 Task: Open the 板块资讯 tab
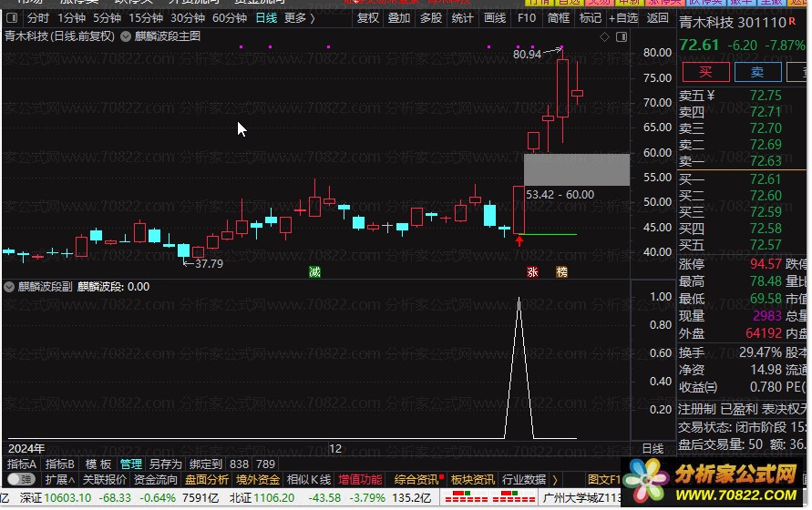coord(472,480)
